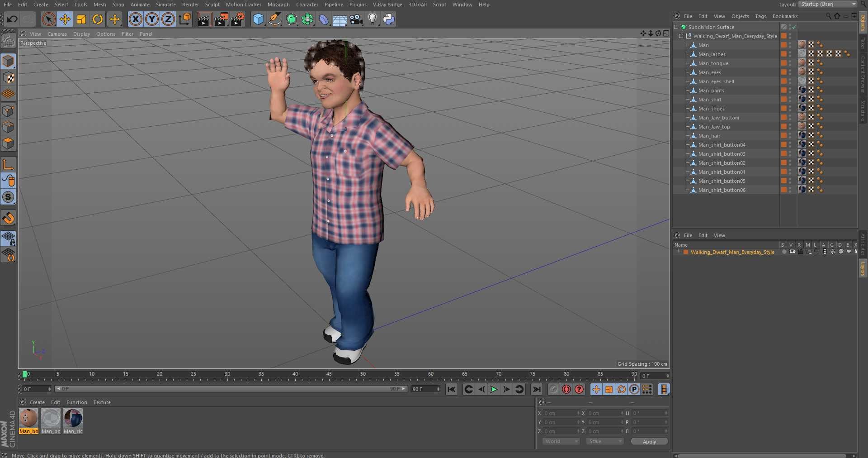The width and height of the screenshot is (868, 458).
Task: Click the Light bulb icon
Action: (373, 19)
